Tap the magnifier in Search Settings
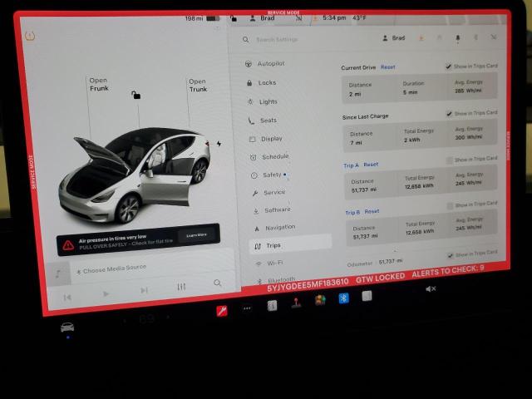The height and width of the screenshot is (399, 532). 246,40
